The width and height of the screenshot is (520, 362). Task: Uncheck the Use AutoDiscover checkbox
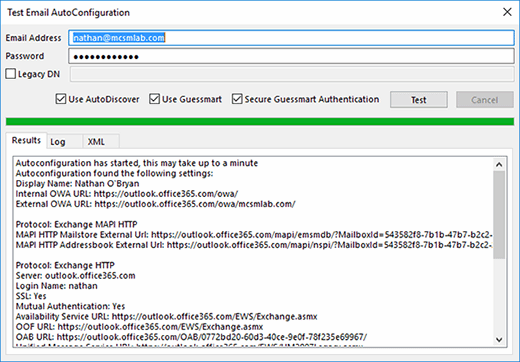(61, 99)
